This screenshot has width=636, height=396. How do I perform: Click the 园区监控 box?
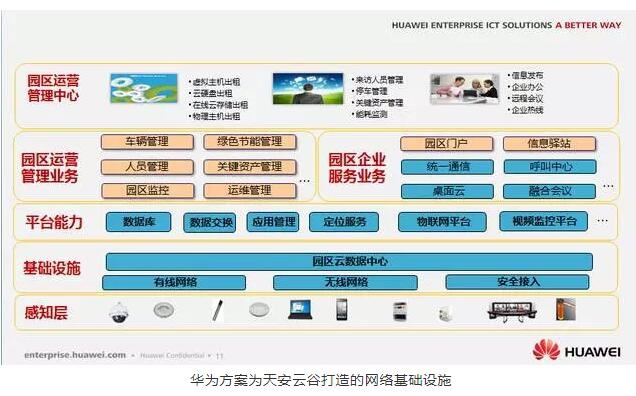148,191
